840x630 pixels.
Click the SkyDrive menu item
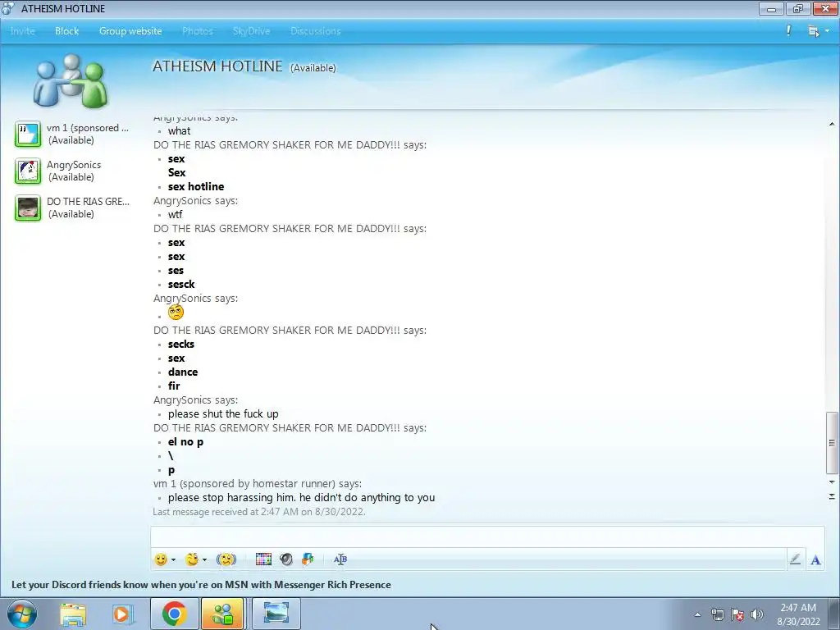tap(251, 31)
